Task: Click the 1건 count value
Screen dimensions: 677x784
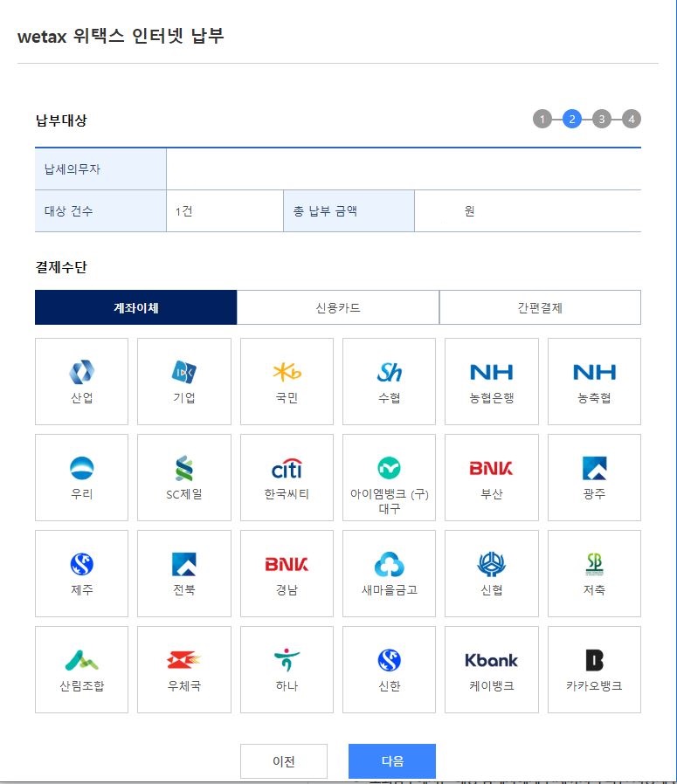Action: tap(183, 211)
